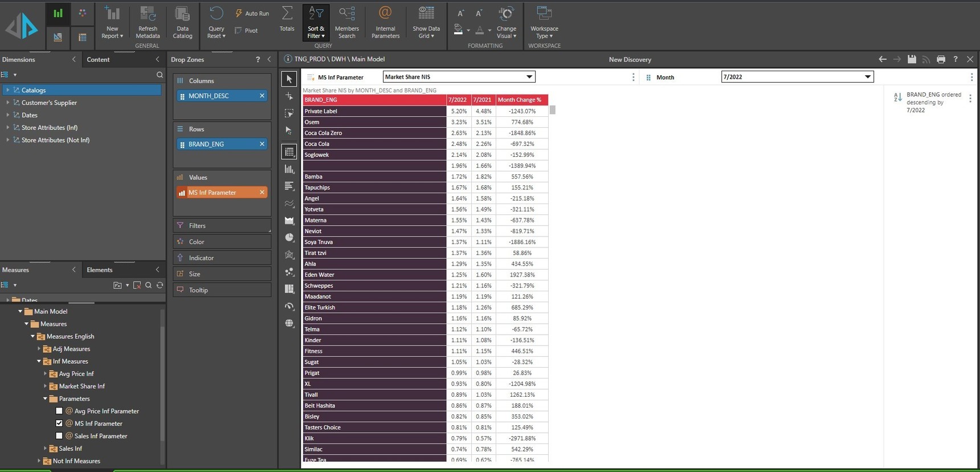Click the print icon in header
The height and width of the screenshot is (472, 980).
click(x=941, y=59)
